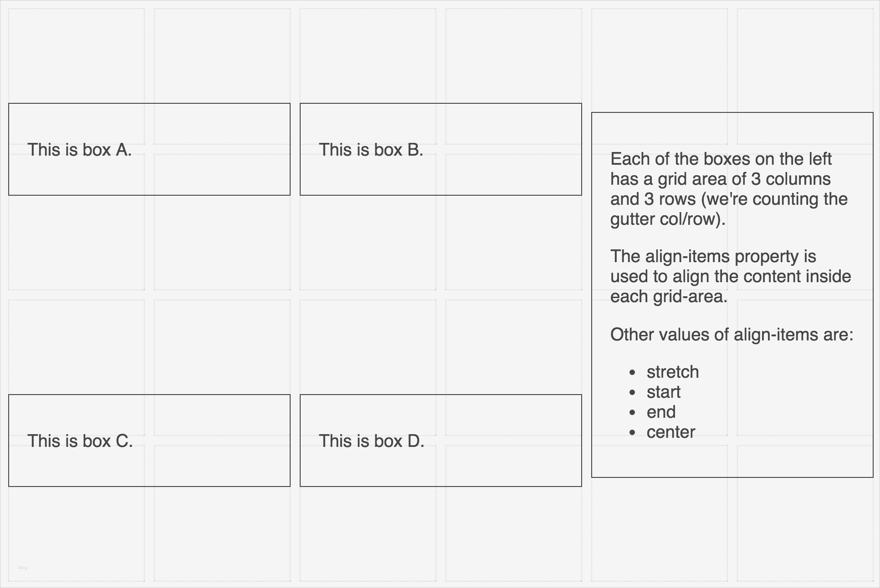This screenshot has height=588, width=880.
Task: Select the "end" list item
Action: pos(661,412)
